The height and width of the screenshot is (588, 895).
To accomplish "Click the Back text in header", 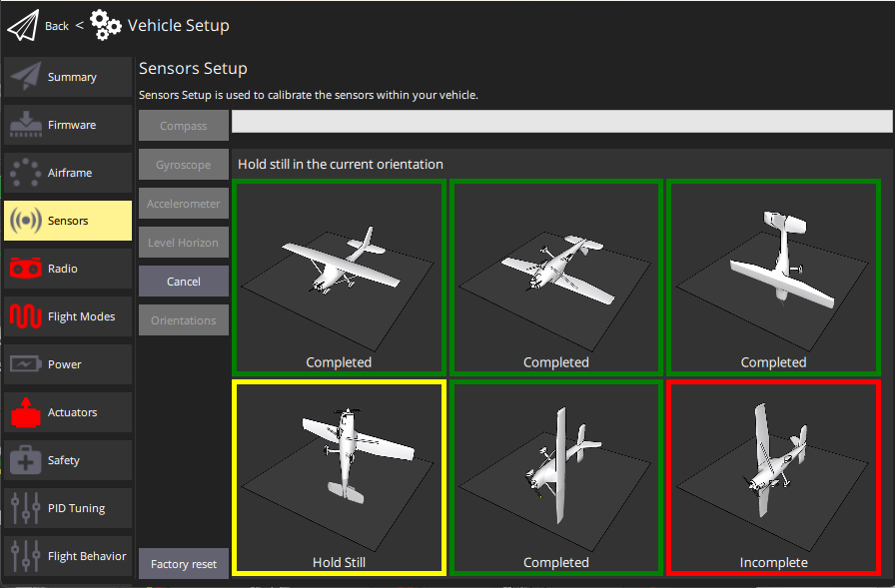I will click(57, 26).
